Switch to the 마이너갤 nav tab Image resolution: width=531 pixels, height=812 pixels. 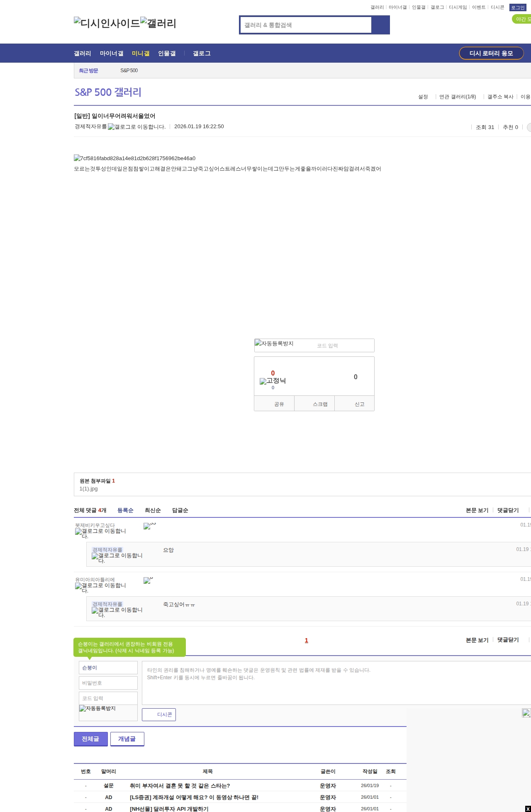tap(111, 54)
